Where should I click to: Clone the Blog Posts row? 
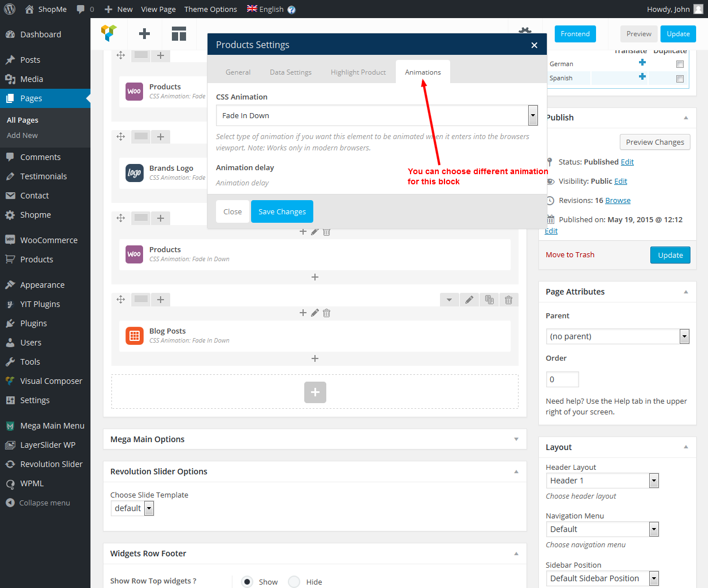point(489,300)
